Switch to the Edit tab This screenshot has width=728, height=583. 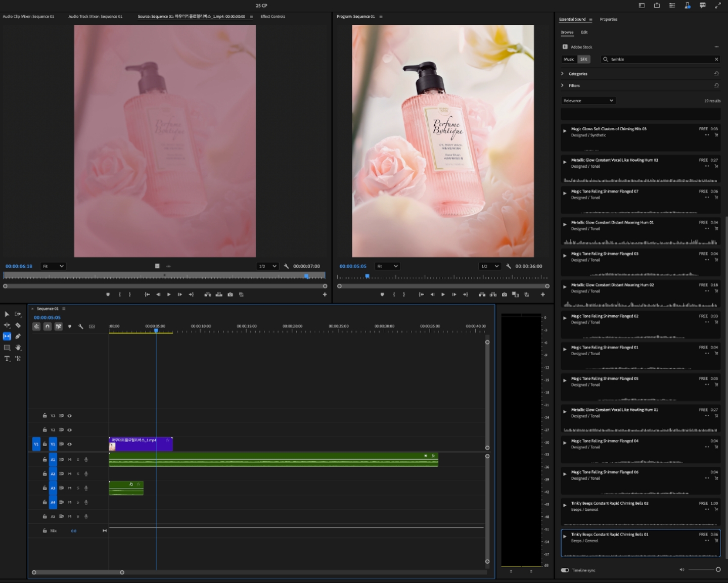point(584,32)
